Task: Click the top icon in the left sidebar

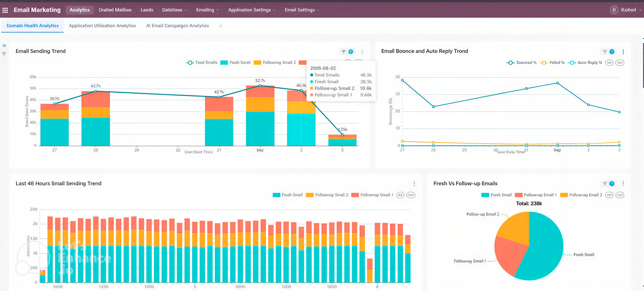Action: click(4, 46)
